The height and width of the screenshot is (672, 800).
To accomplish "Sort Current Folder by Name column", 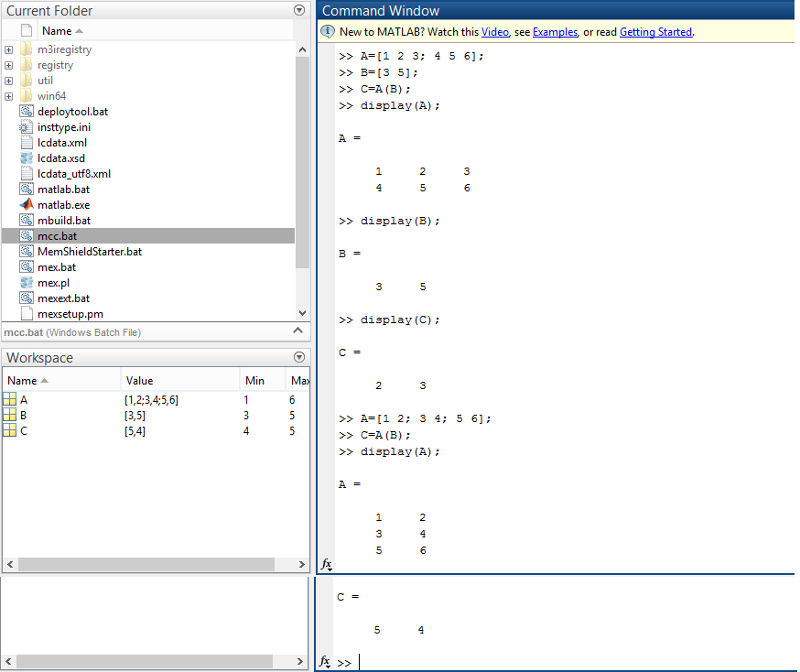I will (166, 30).
